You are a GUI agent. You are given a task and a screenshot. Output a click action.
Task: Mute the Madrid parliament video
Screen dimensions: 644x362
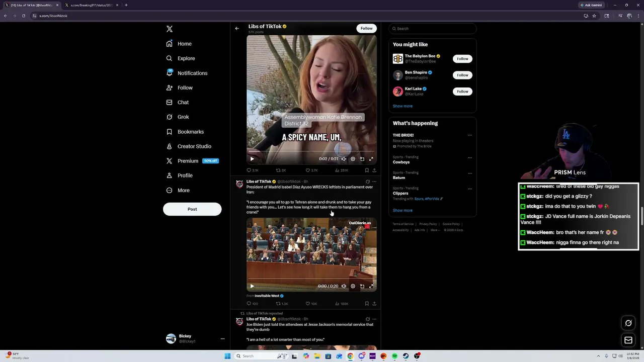[x=344, y=286]
